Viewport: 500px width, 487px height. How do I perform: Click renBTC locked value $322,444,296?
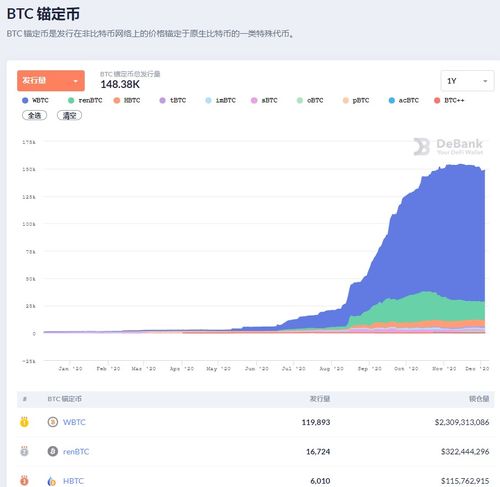(465, 452)
